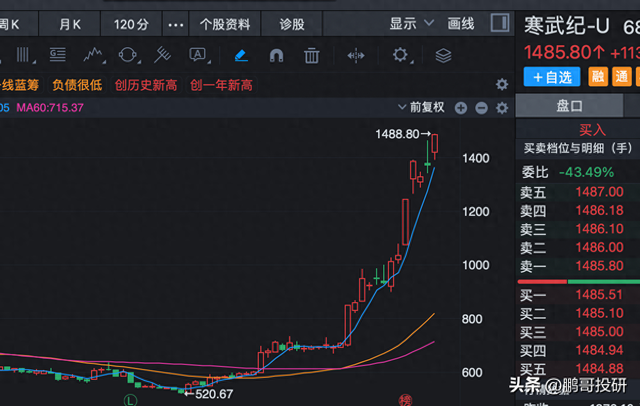This screenshot has width=640, height=406.
Task: Click the orange 融 badge
Action: [598, 77]
